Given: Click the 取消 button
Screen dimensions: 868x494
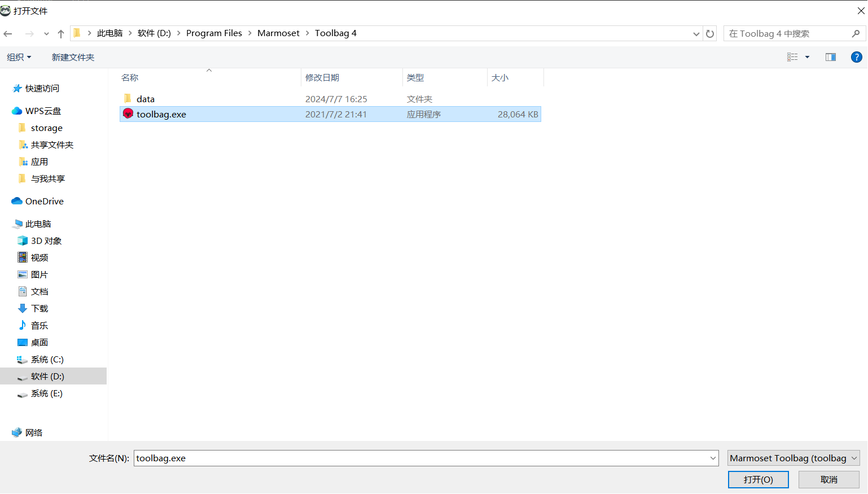Looking at the screenshot, I should 828,479.
